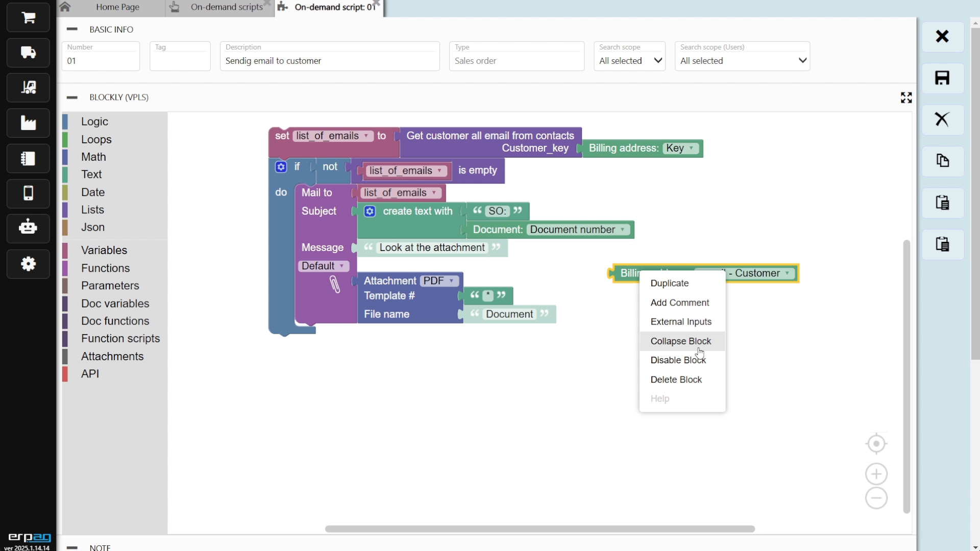This screenshot has width=980, height=551.
Task: Select Collapse Block from context menu
Action: [x=680, y=341]
